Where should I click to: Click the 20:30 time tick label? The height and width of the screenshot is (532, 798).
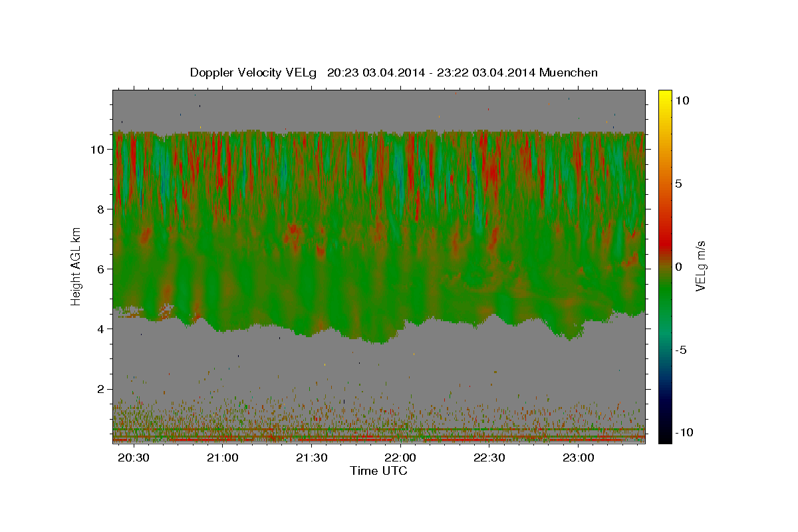[x=134, y=458]
